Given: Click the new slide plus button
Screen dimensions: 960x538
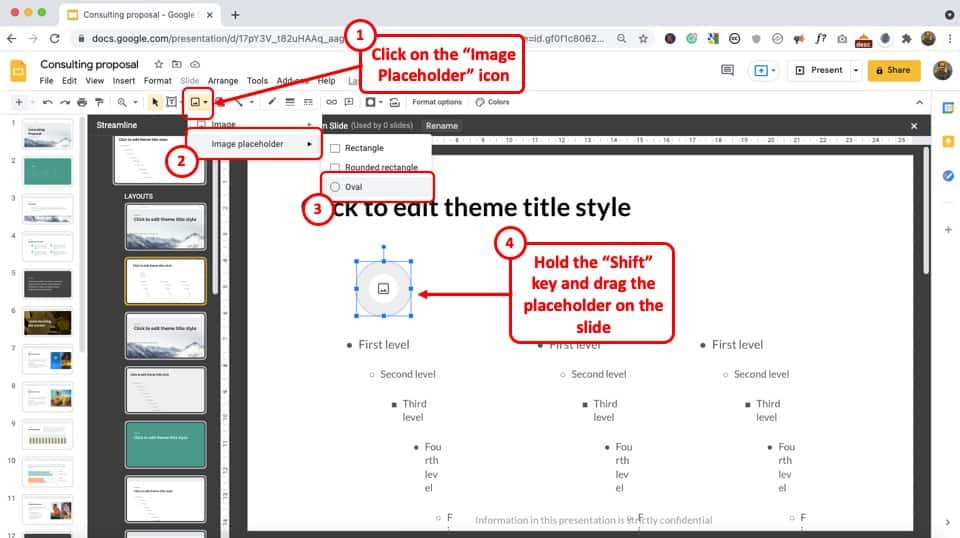Looking at the screenshot, I should [x=19, y=102].
